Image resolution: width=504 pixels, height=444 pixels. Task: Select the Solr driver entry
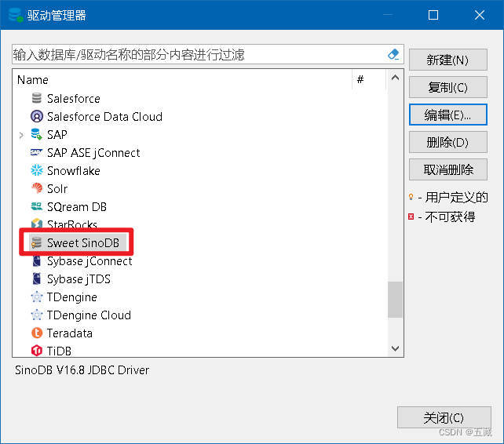pyautogui.click(x=57, y=188)
